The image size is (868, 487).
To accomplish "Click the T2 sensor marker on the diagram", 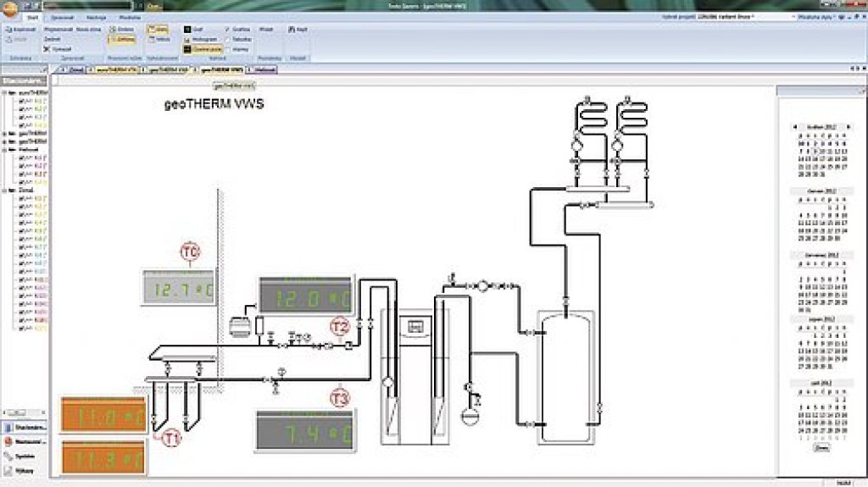I will [x=340, y=327].
